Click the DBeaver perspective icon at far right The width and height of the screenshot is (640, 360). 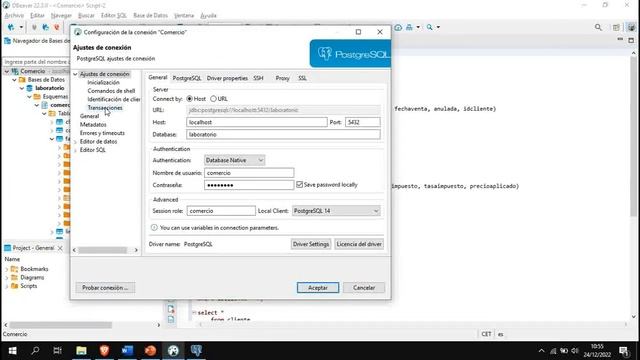click(x=631, y=27)
